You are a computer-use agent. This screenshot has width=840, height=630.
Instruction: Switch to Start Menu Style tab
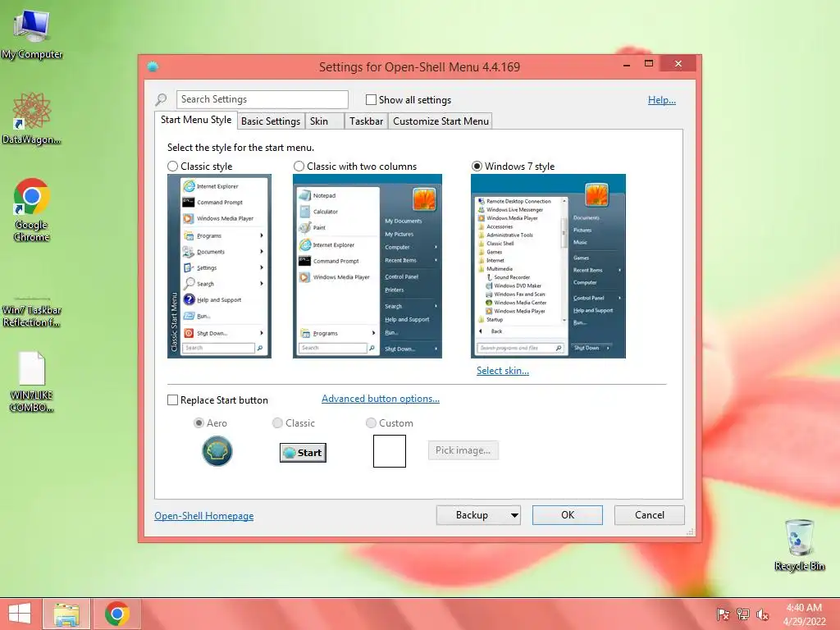tap(196, 120)
